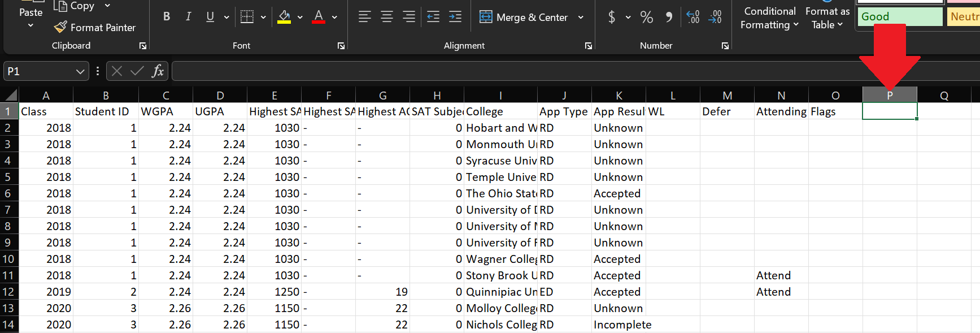This screenshot has height=333, width=980.
Task: Click the ED app type cell
Action: (564, 292)
